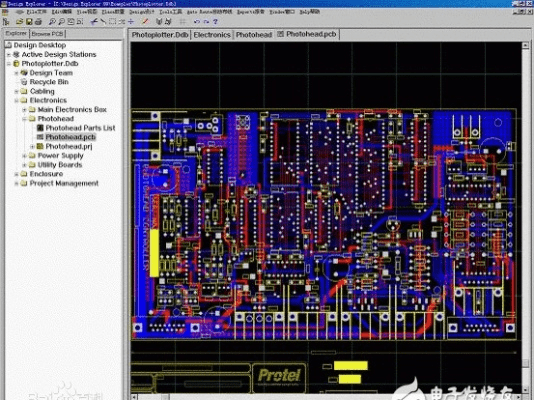This screenshot has height=400, width=534.
Task: Click the Design Team icon in tree
Action: [x=23, y=73]
